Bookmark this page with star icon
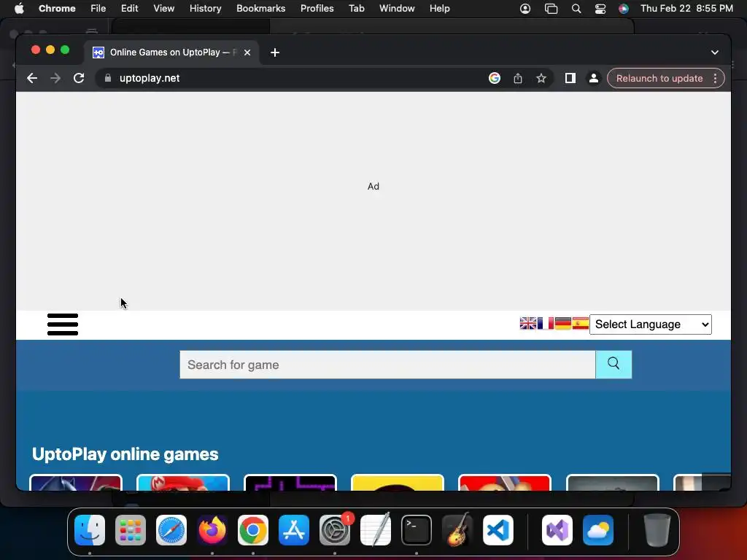Screen dimensions: 747x560 (x=541, y=78)
